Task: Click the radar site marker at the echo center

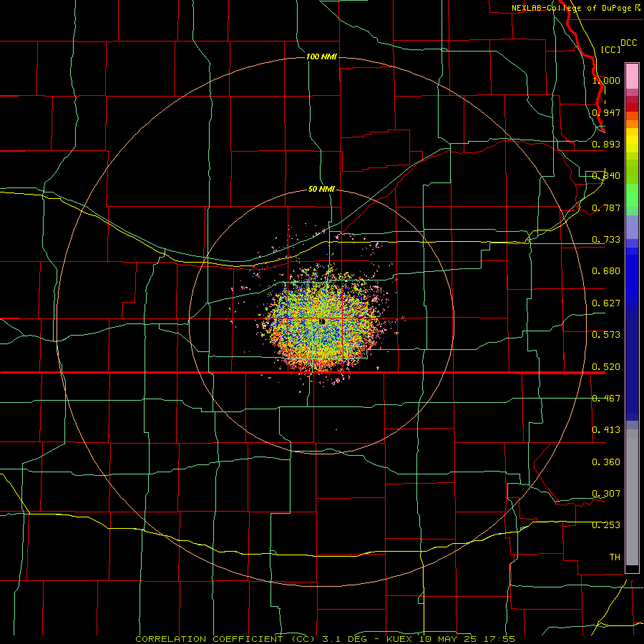Action: [x=323, y=321]
